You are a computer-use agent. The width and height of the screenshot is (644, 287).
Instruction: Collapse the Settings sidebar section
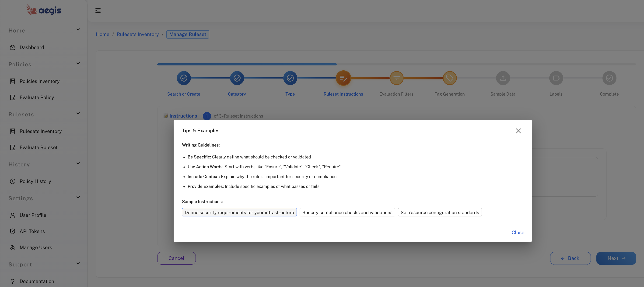coord(78,197)
